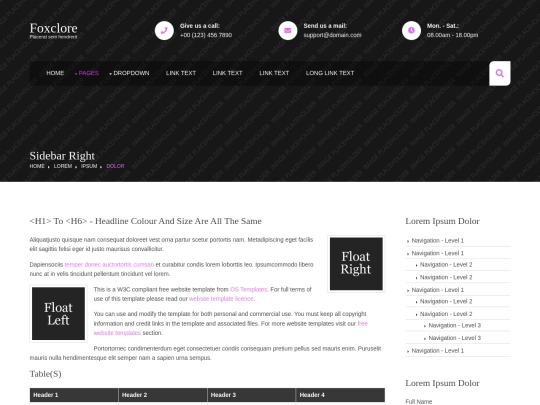Open search with the magnifier icon
The height and width of the screenshot is (405, 540).
point(500,73)
